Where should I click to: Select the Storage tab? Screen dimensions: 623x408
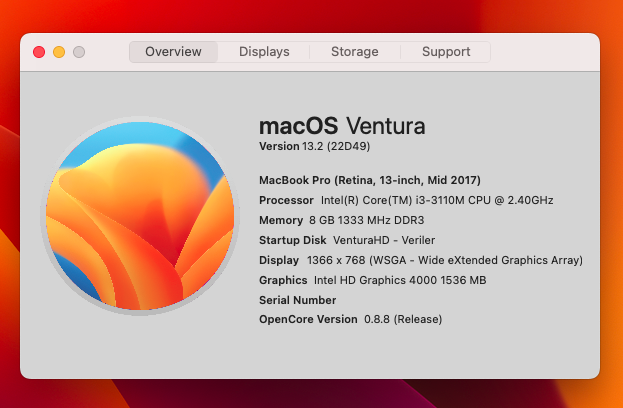[x=354, y=52]
